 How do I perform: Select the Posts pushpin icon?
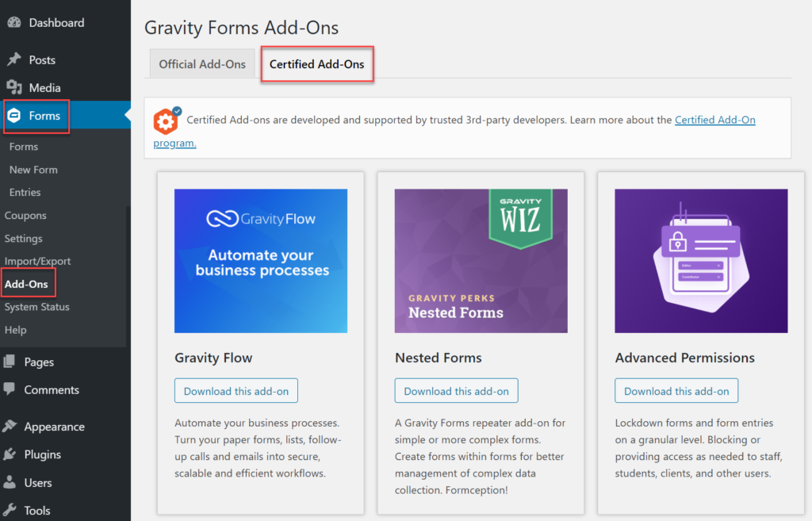click(13, 59)
